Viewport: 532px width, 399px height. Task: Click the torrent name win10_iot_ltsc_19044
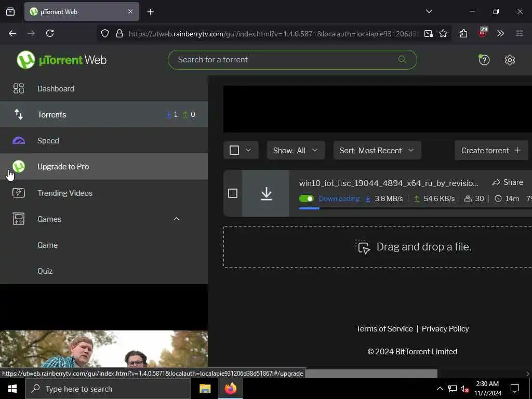[x=389, y=183]
